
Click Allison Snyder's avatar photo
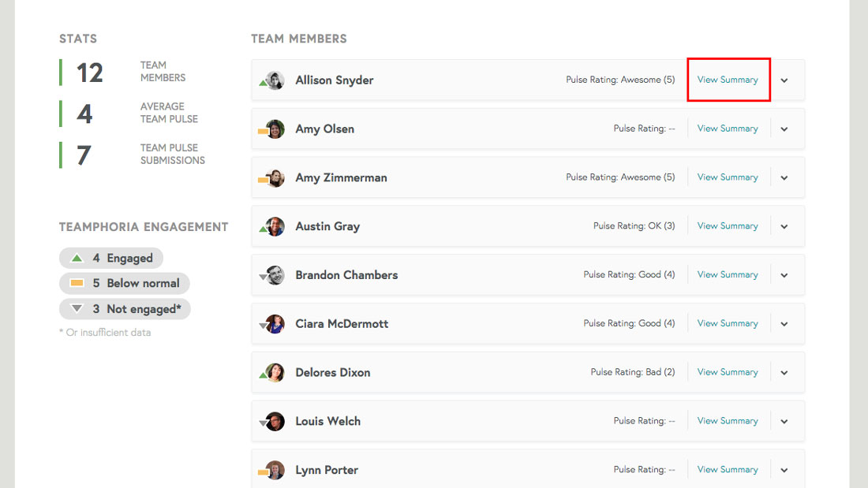(275, 80)
